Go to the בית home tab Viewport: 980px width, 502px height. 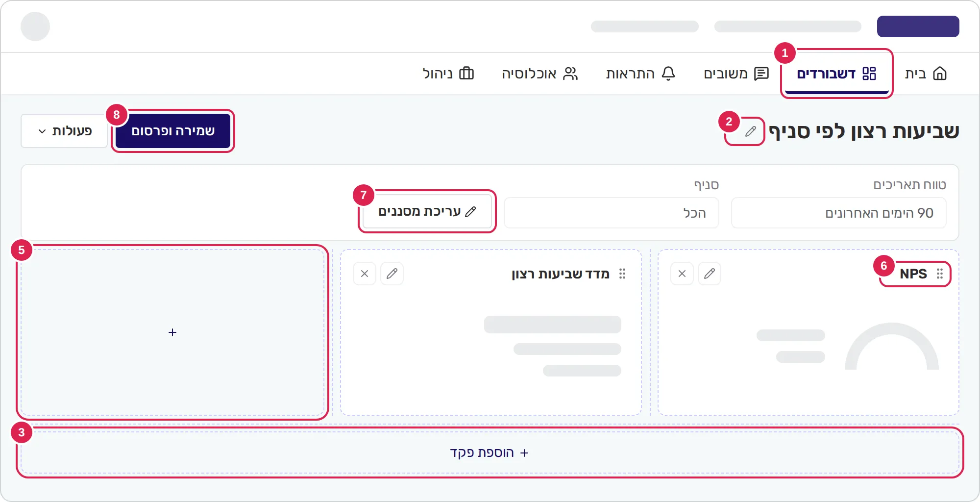pyautogui.click(x=926, y=74)
